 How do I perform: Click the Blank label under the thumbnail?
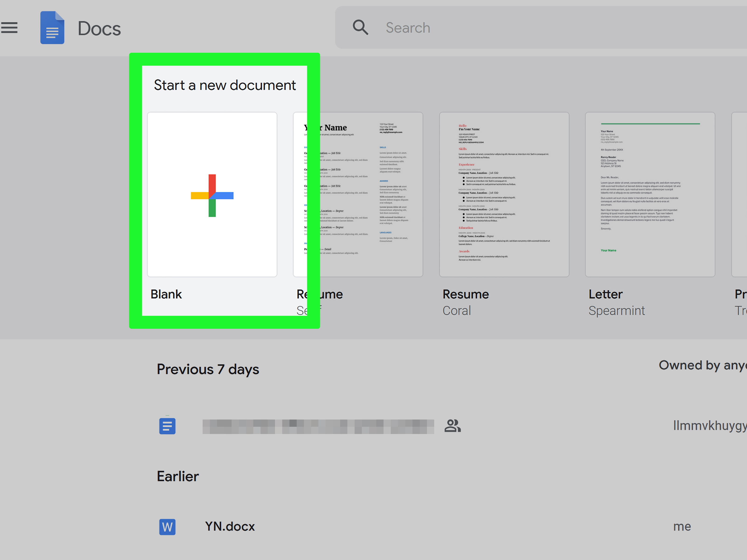tap(166, 294)
